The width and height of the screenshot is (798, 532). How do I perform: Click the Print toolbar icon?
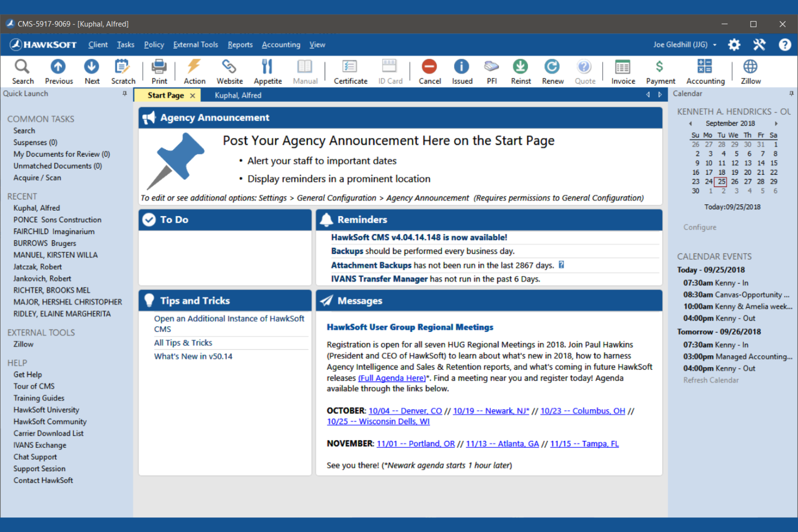point(159,72)
